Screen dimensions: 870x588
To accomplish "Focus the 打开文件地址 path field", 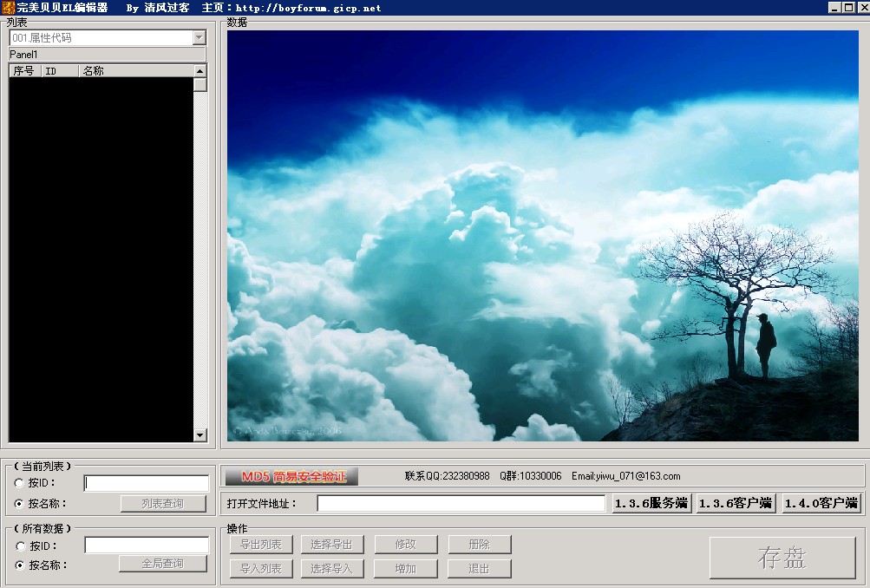I will click(461, 503).
